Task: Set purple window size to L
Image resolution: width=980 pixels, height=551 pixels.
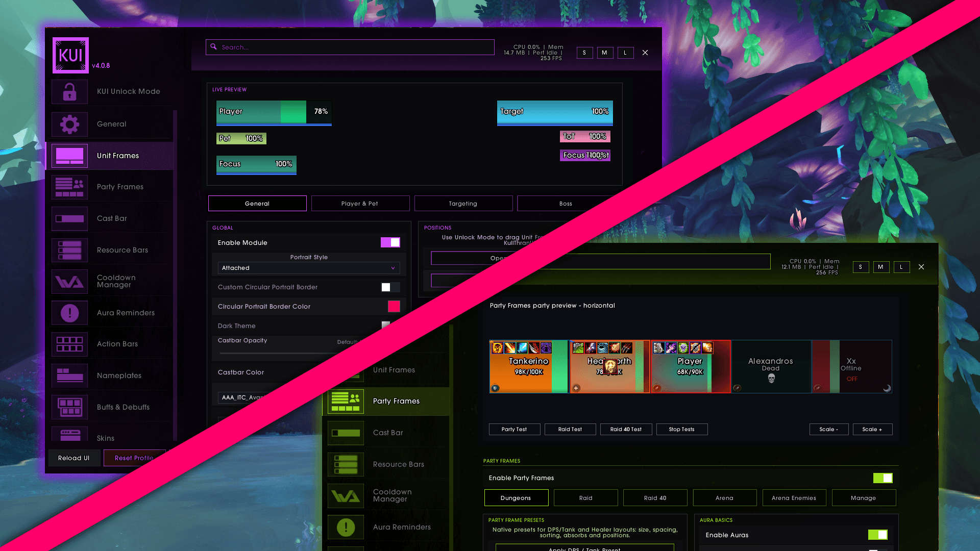Action: click(625, 53)
